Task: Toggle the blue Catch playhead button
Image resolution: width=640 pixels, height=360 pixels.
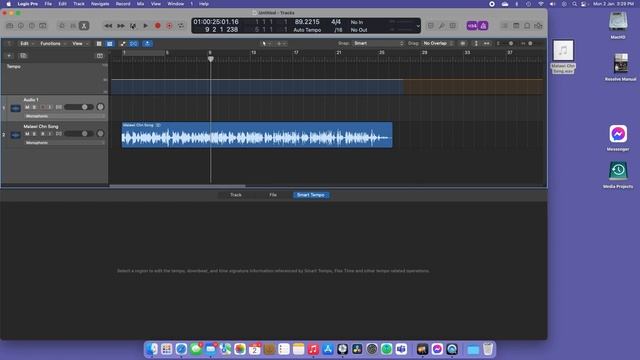Action: tap(147, 44)
